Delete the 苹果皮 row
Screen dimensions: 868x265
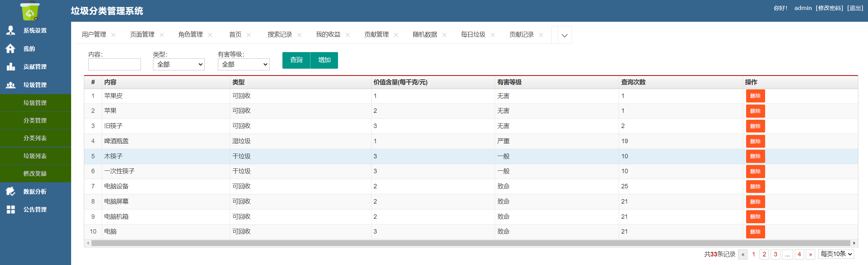(755, 96)
